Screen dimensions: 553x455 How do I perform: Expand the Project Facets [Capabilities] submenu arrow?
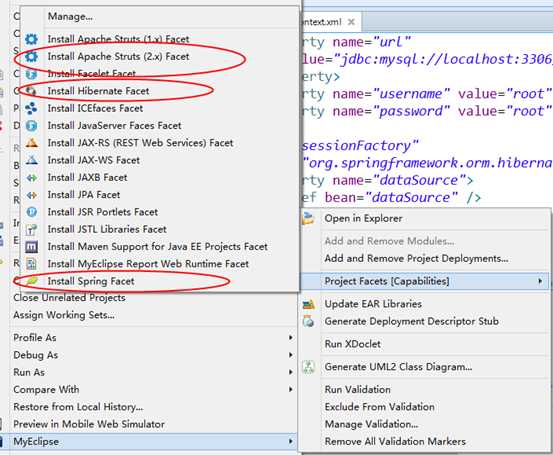point(540,281)
